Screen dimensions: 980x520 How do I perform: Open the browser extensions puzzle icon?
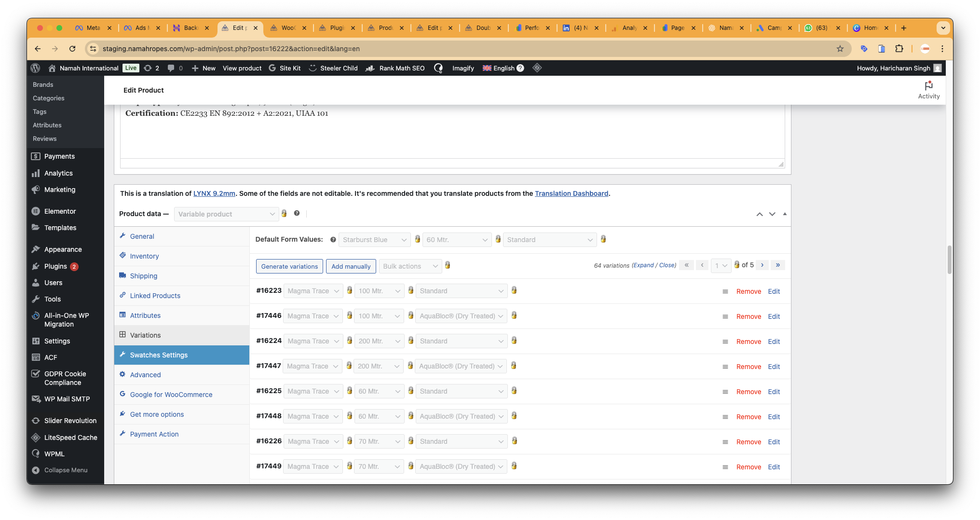pos(899,49)
